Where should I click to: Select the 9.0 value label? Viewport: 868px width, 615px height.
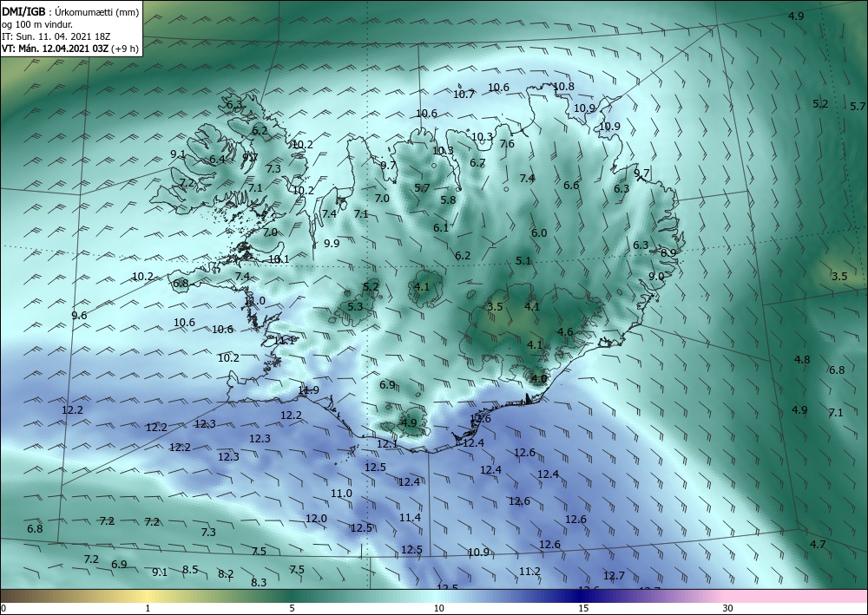[x=656, y=276]
